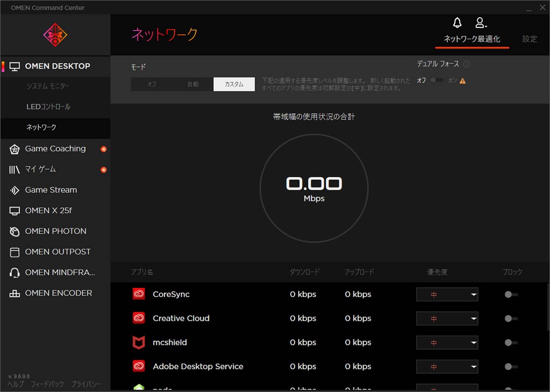
Task: Click the app list scrollbar
Action: coord(548,307)
